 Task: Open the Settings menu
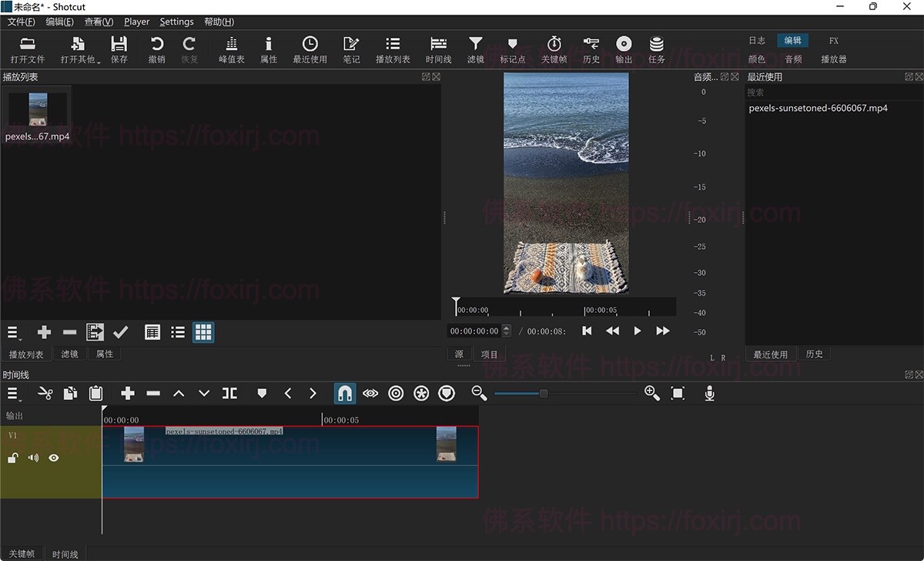coord(176,22)
